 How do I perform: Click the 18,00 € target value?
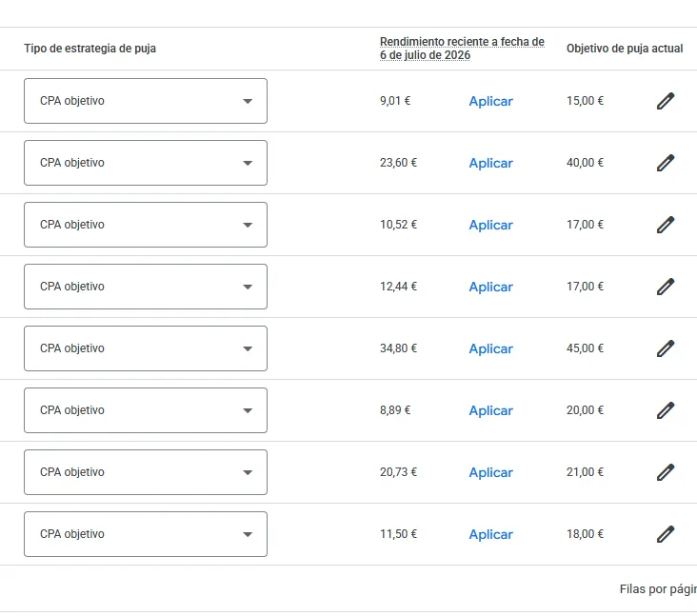(x=585, y=534)
